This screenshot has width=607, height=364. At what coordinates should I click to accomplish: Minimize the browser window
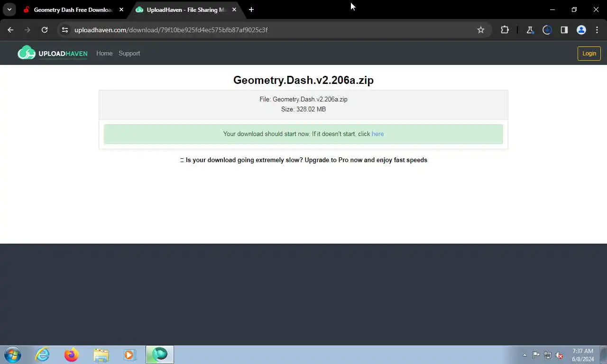pos(552,9)
